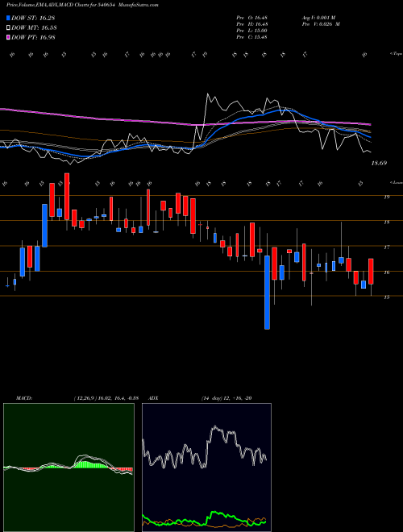Click the 19 price axis label

click(x=386, y=197)
